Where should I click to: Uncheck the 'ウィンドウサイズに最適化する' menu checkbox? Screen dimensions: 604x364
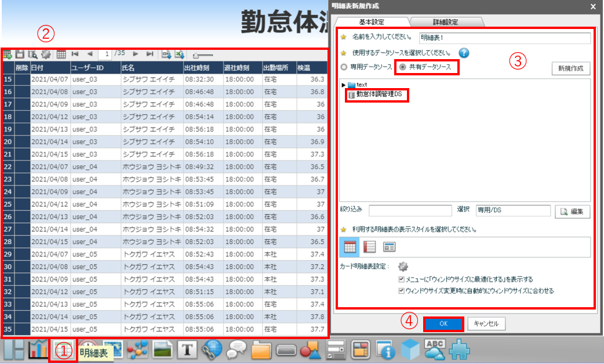(402, 279)
